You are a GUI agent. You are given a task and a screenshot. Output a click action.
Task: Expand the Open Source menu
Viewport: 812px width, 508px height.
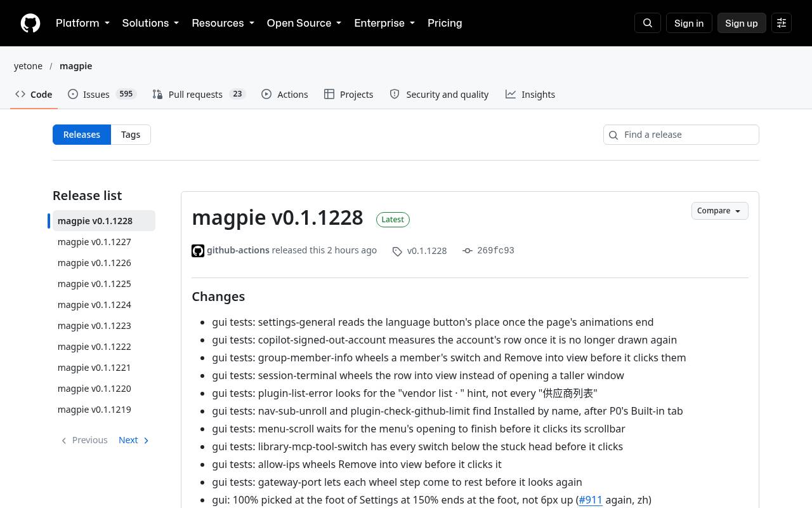click(x=304, y=23)
